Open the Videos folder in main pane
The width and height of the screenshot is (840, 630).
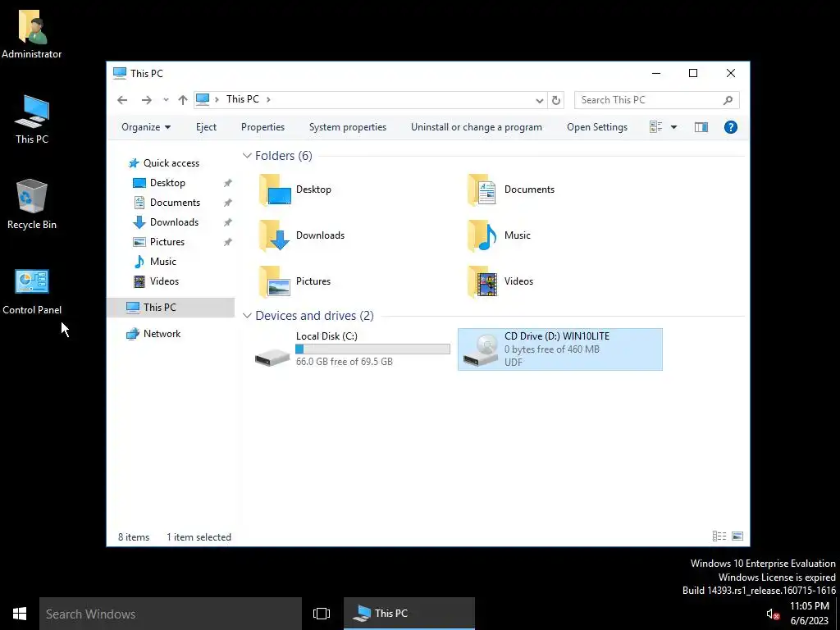click(500, 281)
